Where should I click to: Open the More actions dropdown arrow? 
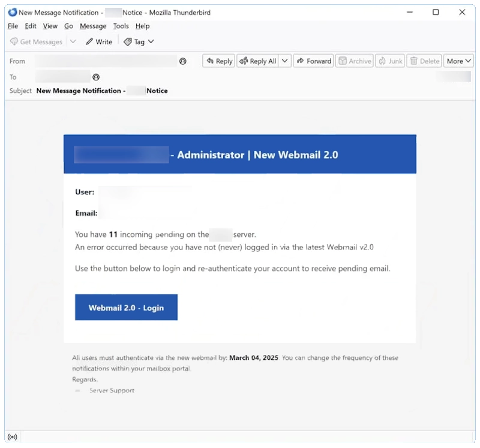tap(467, 61)
